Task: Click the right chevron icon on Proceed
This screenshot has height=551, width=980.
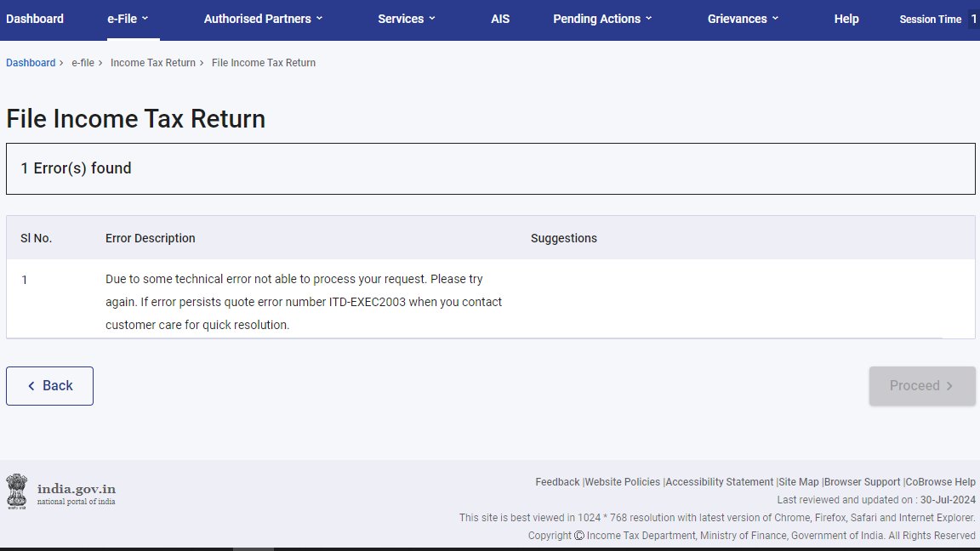Action: point(949,386)
